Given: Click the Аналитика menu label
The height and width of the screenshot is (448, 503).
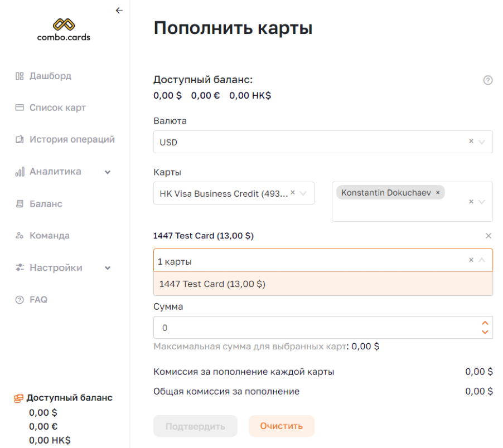Looking at the screenshot, I should [x=56, y=172].
